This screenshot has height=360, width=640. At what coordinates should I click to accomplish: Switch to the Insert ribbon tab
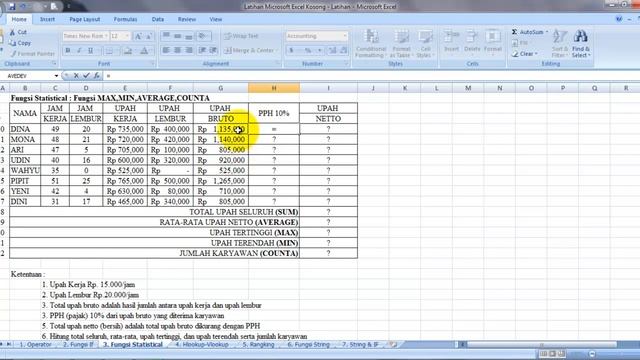point(47,19)
